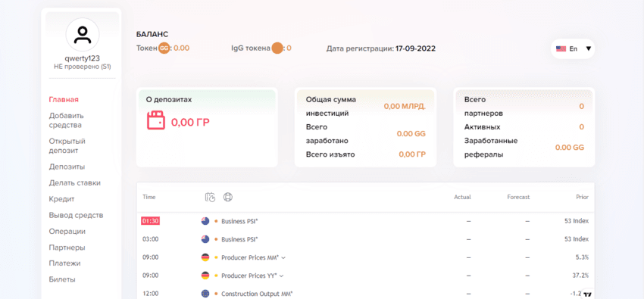Viewport: 644px width, 299px height.
Task: Go to Главная menu item
Action: click(x=64, y=100)
